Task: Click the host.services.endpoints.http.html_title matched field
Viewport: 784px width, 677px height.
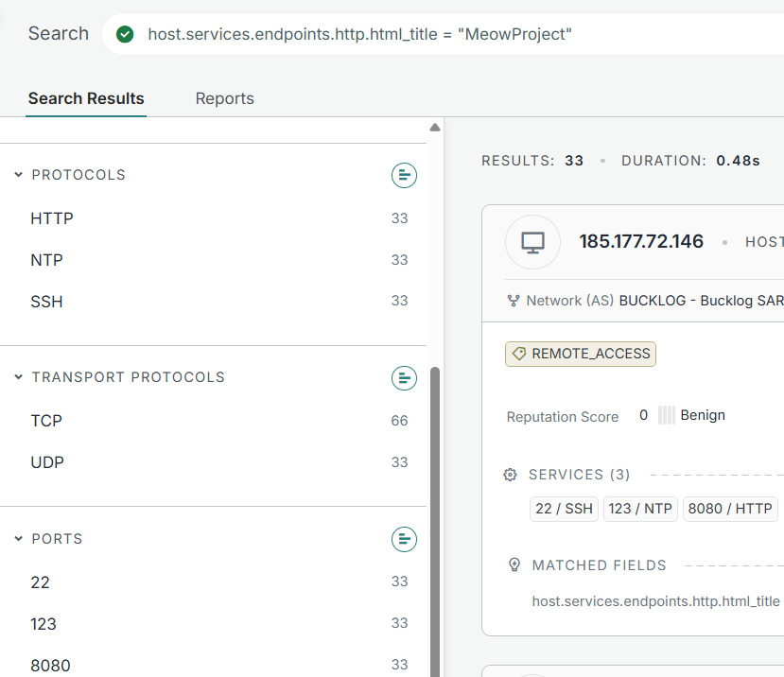Action: (x=655, y=601)
